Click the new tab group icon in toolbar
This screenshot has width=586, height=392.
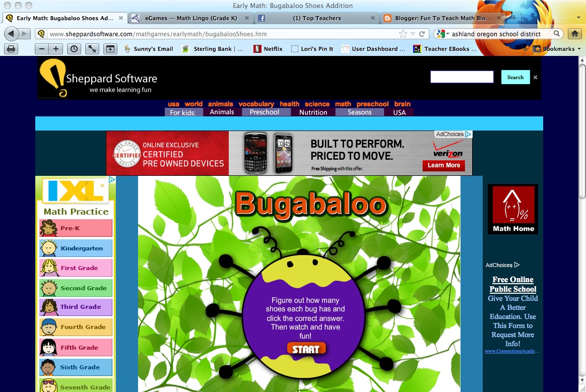(x=110, y=48)
